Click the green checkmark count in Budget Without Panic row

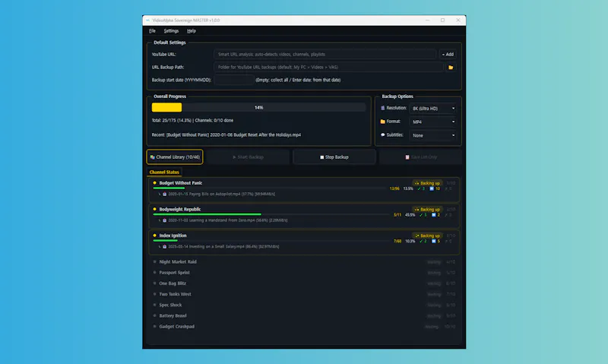pos(421,188)
